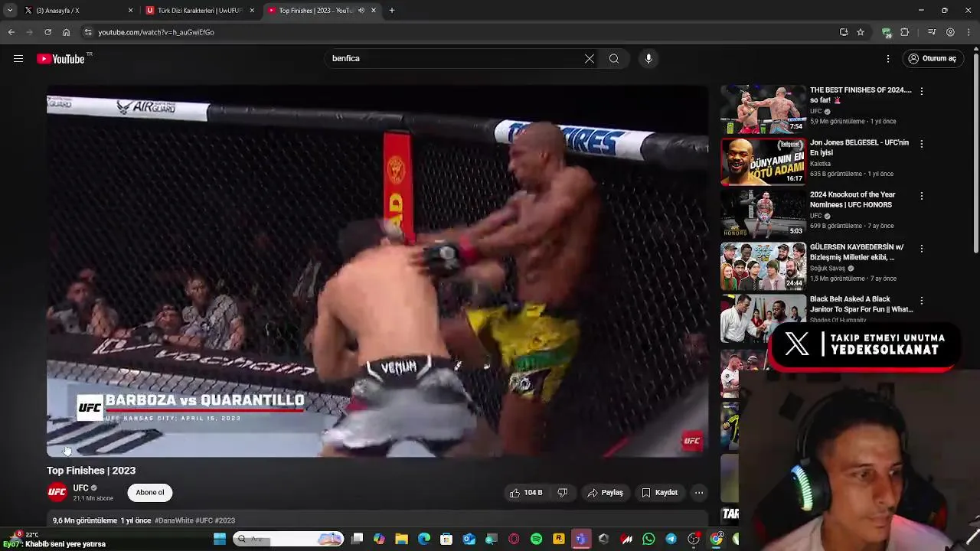This screenshot has height=551, width=980.
Task: Close the Anasayfa / X tab
Action: pyautogui.click(x=130, y=11)
